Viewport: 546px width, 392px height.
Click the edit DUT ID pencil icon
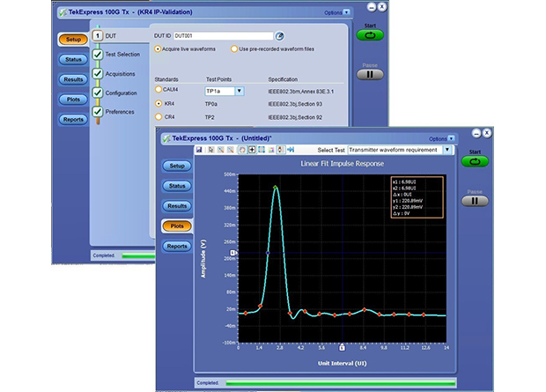click(279, 36)
